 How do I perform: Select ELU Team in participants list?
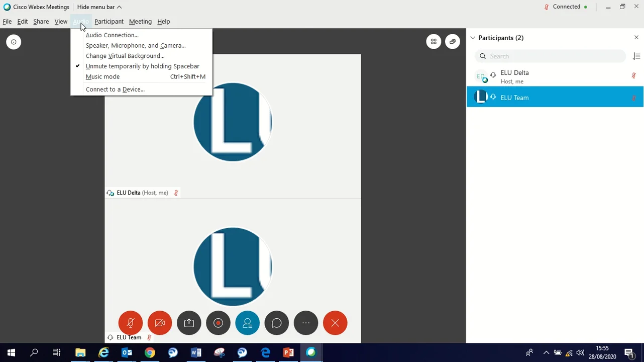(x=555, y=97)
